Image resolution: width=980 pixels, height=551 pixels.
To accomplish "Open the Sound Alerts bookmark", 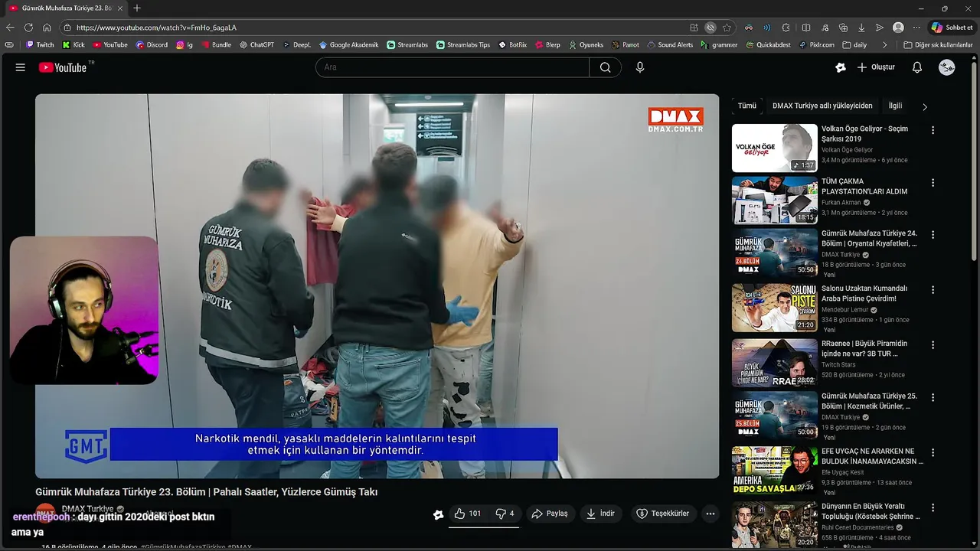I will (x=669, y=45).
